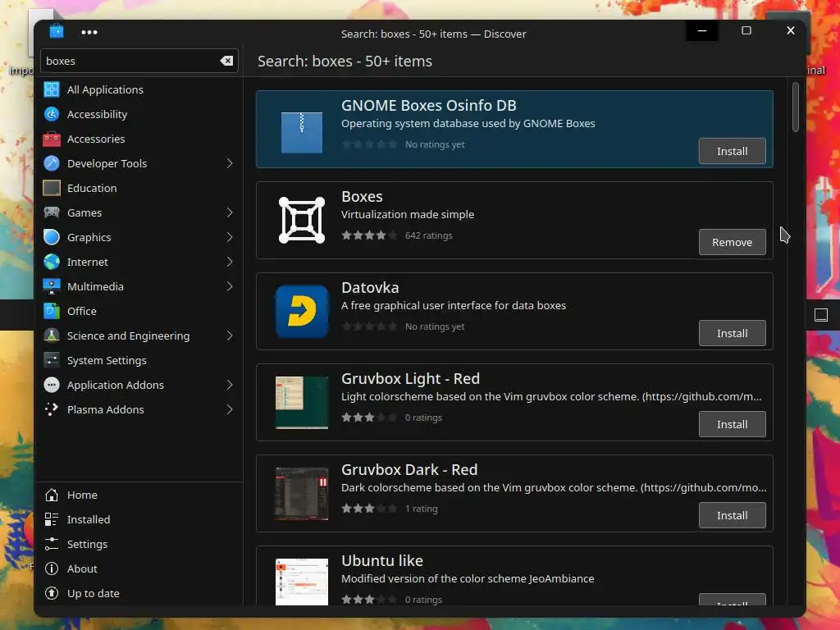Click the Boxes star rating
Image resolution: width=840 pixels, height=630 pixels.
(x=369, y=235)
